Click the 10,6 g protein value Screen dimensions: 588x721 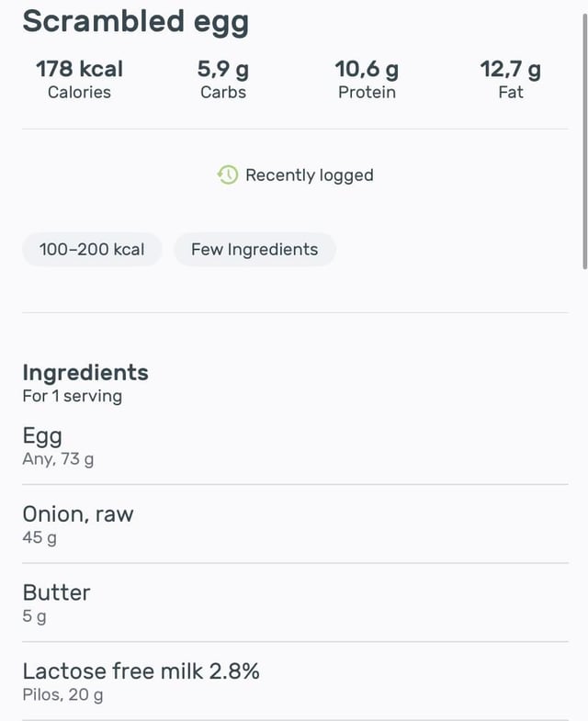(x=367, y=69)
